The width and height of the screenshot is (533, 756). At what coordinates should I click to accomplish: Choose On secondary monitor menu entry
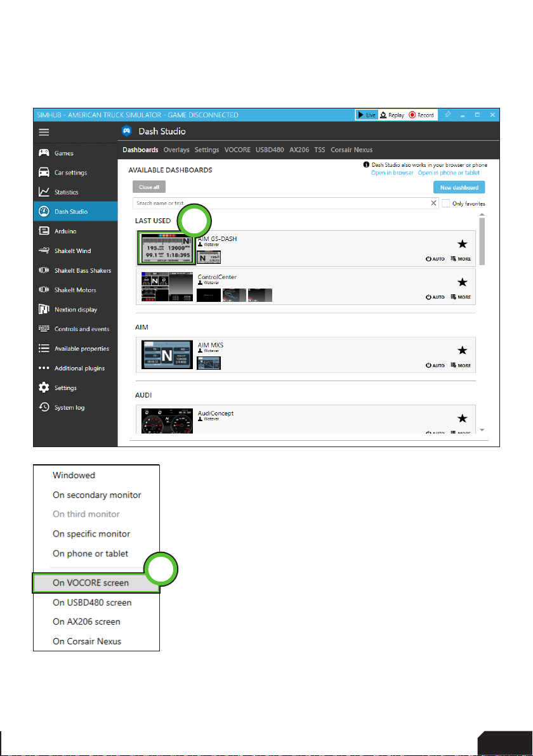(96, 495)
